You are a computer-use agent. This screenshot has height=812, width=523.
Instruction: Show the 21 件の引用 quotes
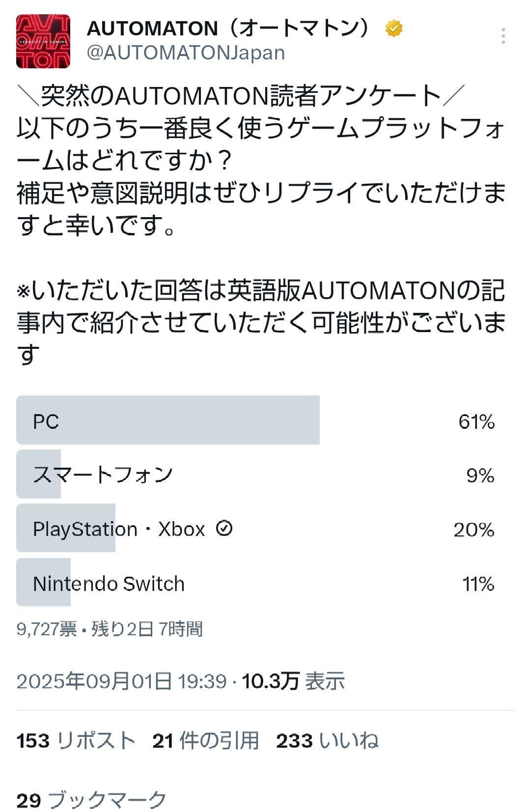[x=205, y=741]
